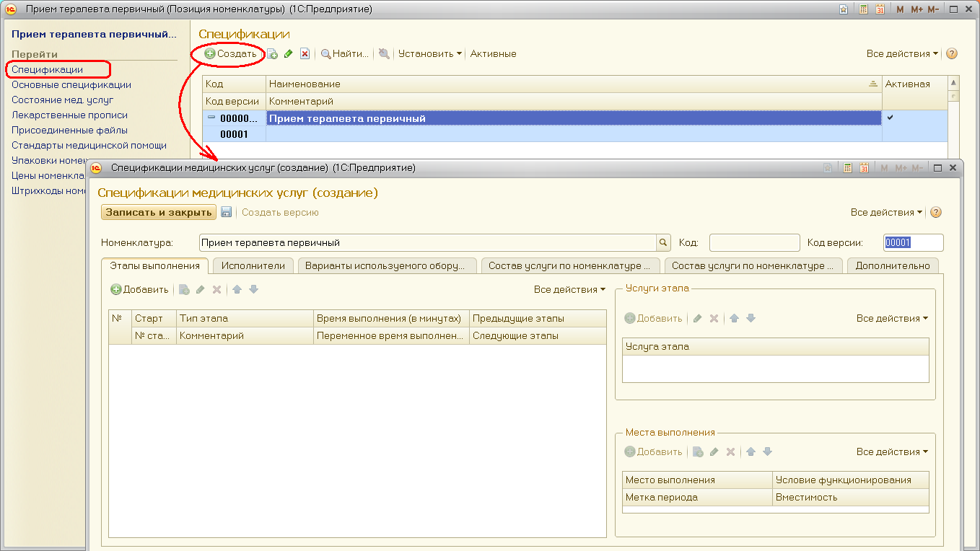Click M- button in main title bar
980x551 pixels.
[933, 9]
